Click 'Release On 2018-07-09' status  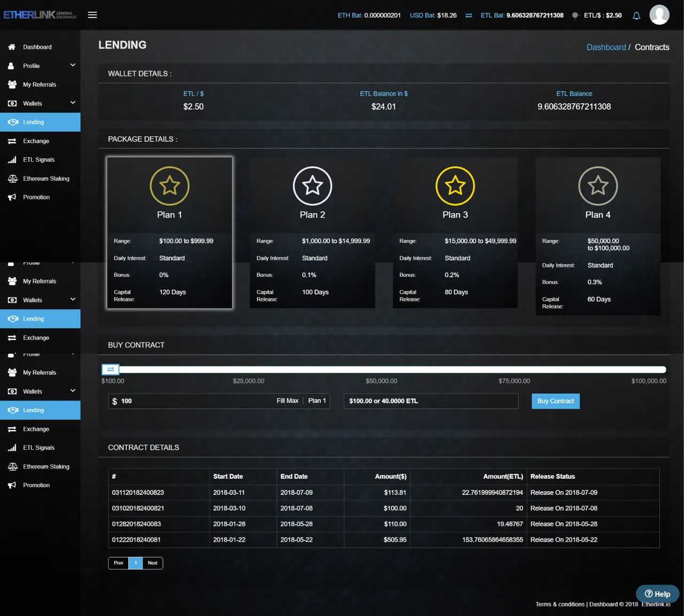(564, 493)
